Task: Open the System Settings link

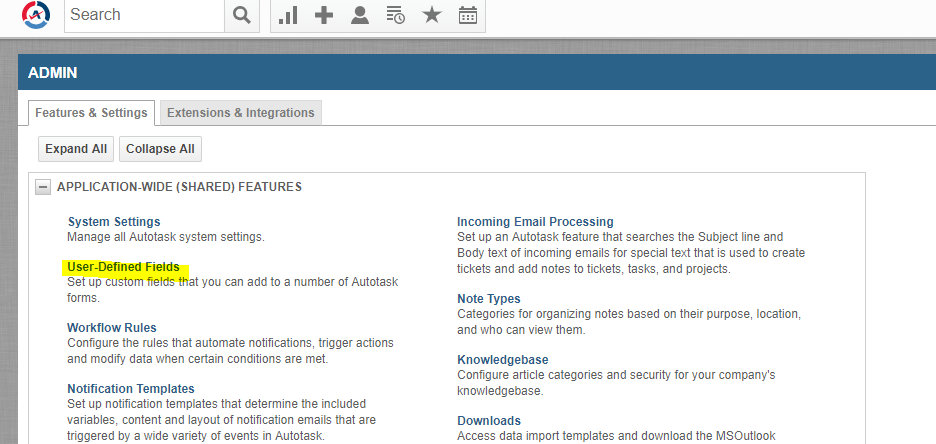Action: [114, 221]
